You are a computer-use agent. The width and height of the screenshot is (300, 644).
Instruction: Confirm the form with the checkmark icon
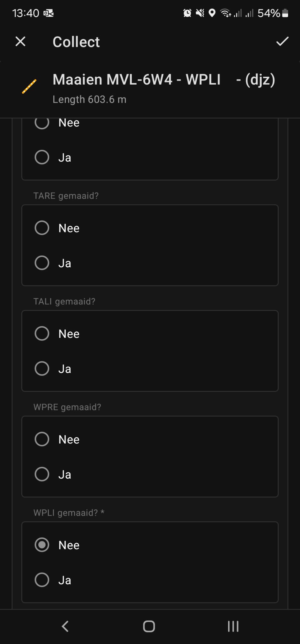point(282,42)
